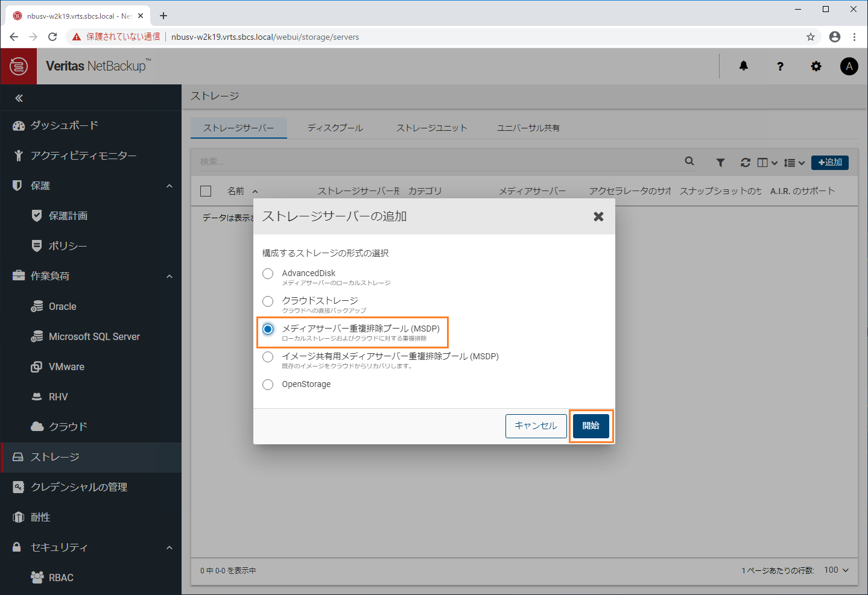Click the 開始 button
868x595 pixels.
click(591, 426)
